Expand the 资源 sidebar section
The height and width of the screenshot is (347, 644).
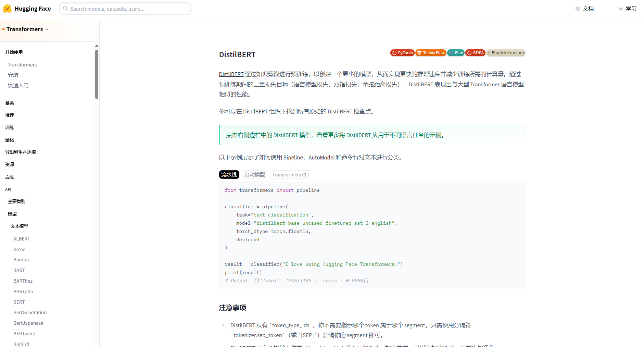[x=10, y=164]
